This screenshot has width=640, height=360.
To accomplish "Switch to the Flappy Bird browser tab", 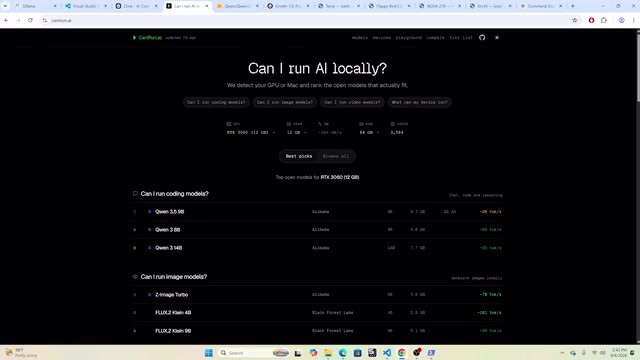I will (390, 6).
